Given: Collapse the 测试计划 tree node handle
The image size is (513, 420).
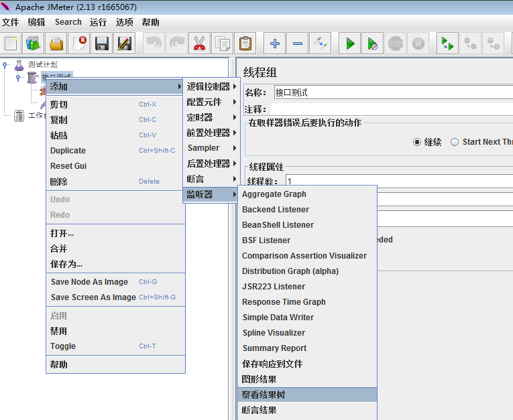Looking at the screenshot, I should pos(5,65).
